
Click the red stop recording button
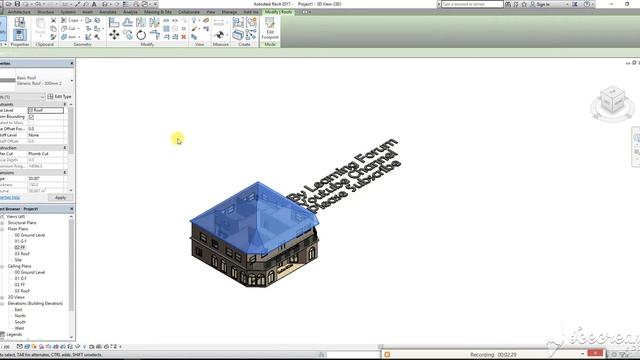coord(595,353)
